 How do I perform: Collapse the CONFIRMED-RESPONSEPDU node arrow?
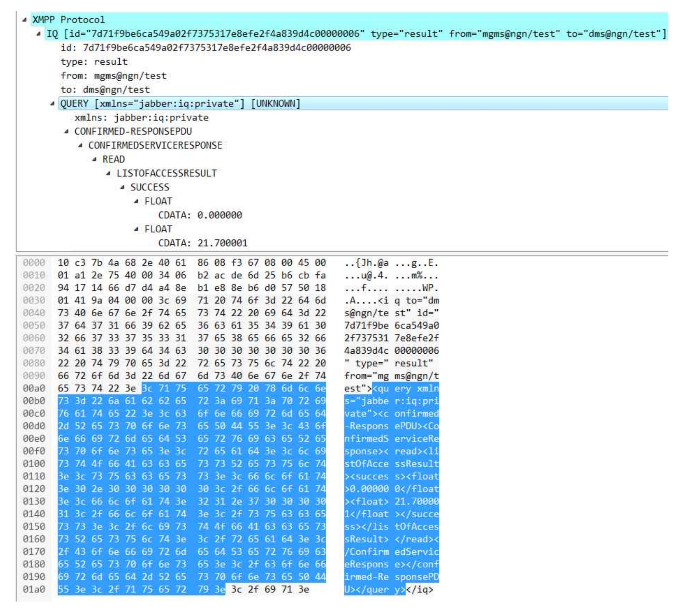[66, 131]
